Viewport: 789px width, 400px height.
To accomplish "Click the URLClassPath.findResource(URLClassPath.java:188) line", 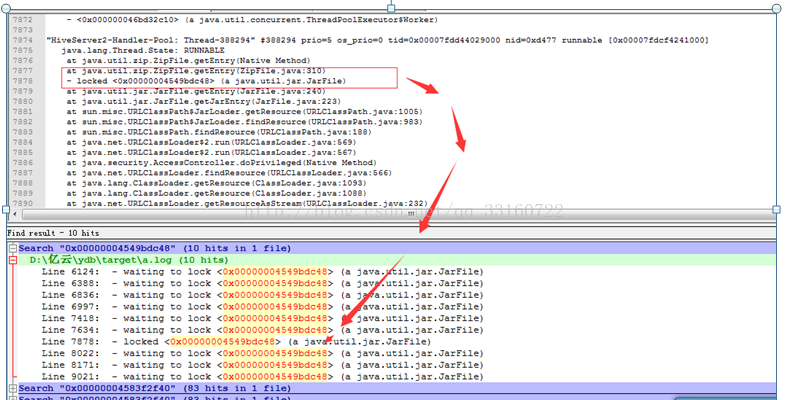I will [219, 132].
